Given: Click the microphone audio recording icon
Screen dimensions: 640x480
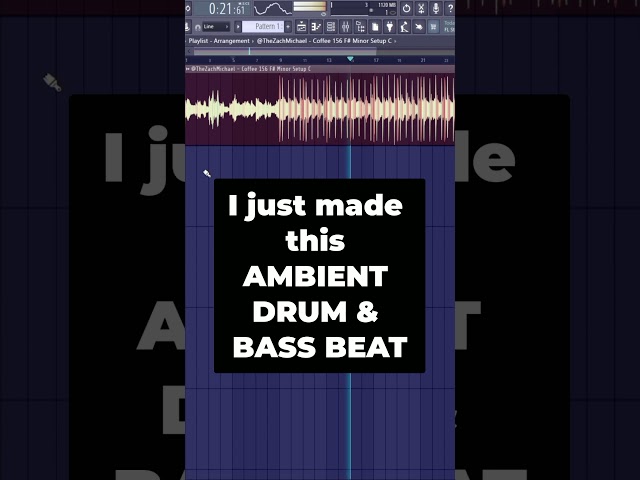Looking at the screenshot, I should pyautogui.click(x=436, y=8).
